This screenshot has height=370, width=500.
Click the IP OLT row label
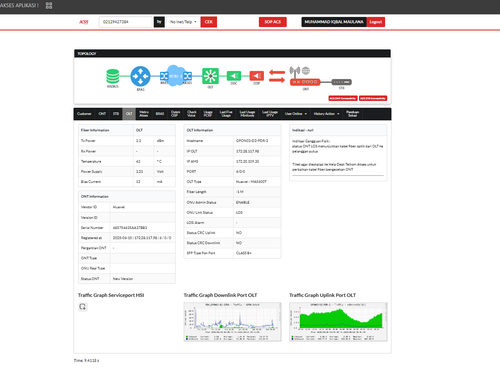pyautogui.click(x=192, y=151)
